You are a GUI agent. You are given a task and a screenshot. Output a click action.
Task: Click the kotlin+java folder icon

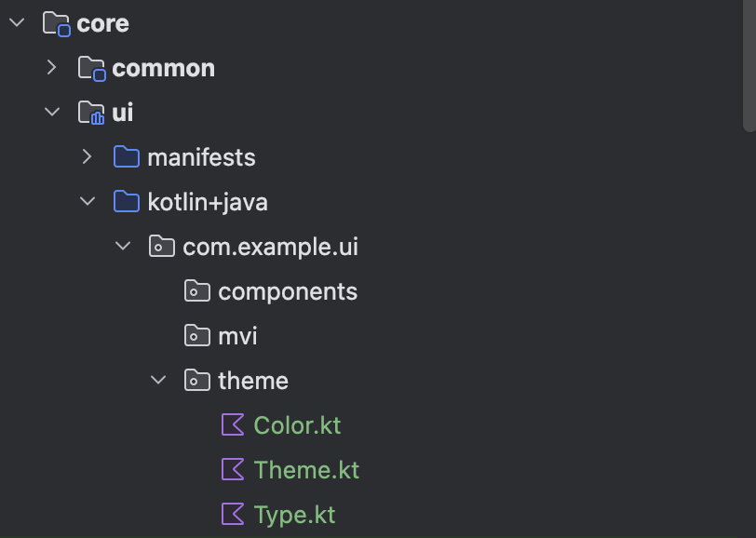coord(126,202)
